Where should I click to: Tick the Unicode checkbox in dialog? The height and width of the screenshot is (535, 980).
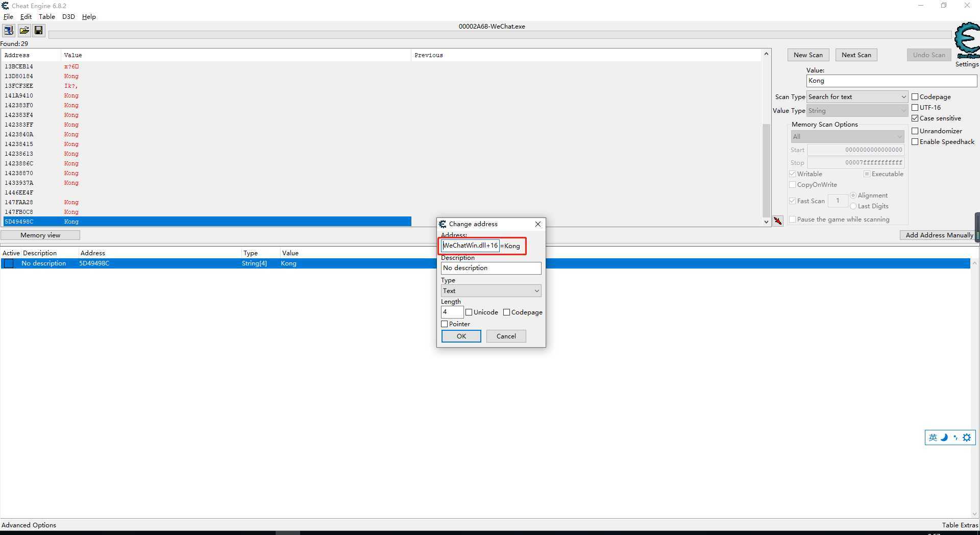pyautogui.click(x=469, y=312)
